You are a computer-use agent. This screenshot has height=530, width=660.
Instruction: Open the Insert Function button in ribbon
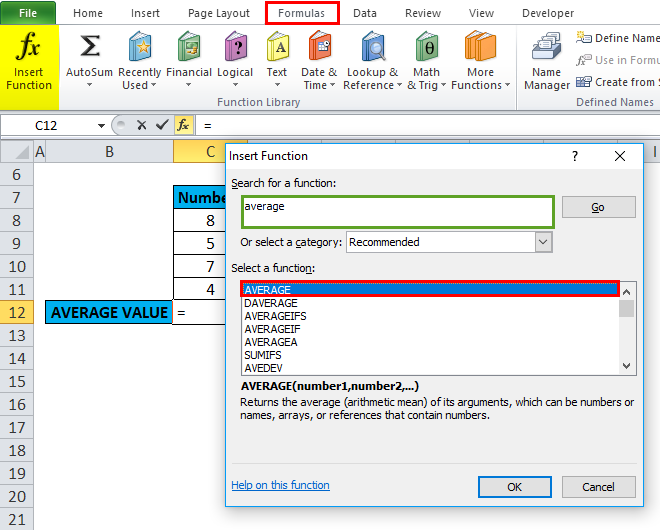click(29, 67)
